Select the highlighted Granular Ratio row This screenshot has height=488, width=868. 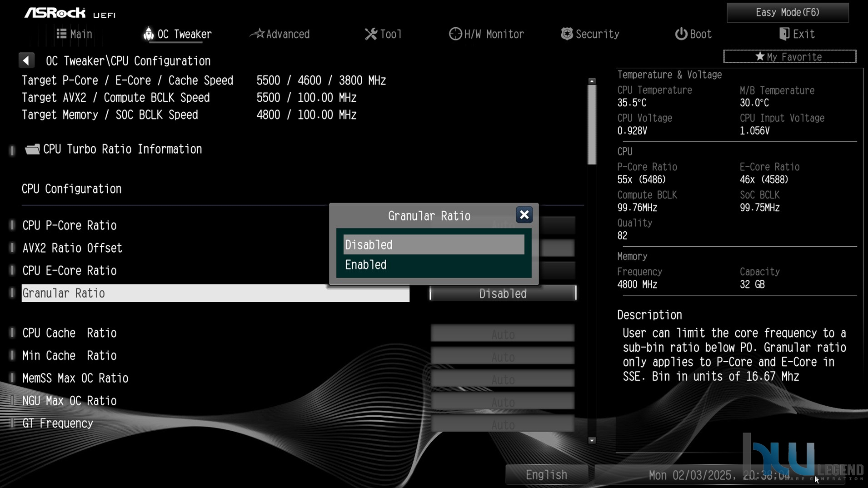pyautogui.click(x=215, y=293)
